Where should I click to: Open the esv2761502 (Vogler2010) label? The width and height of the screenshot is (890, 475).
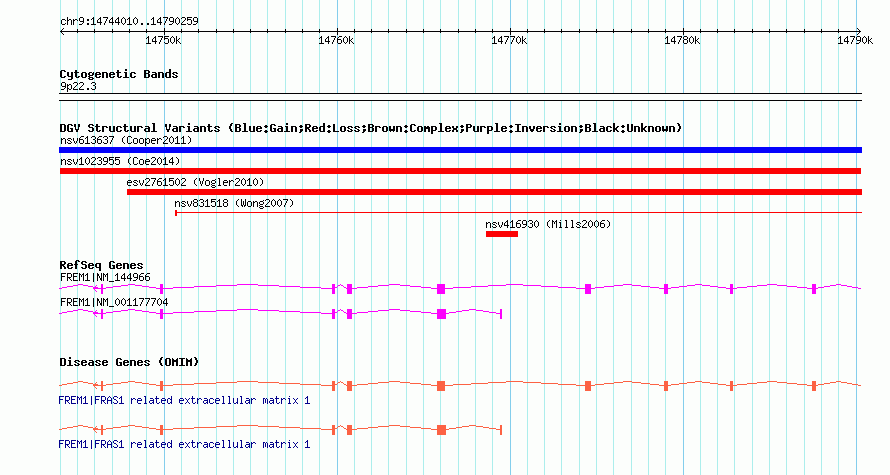pos(195,182)
